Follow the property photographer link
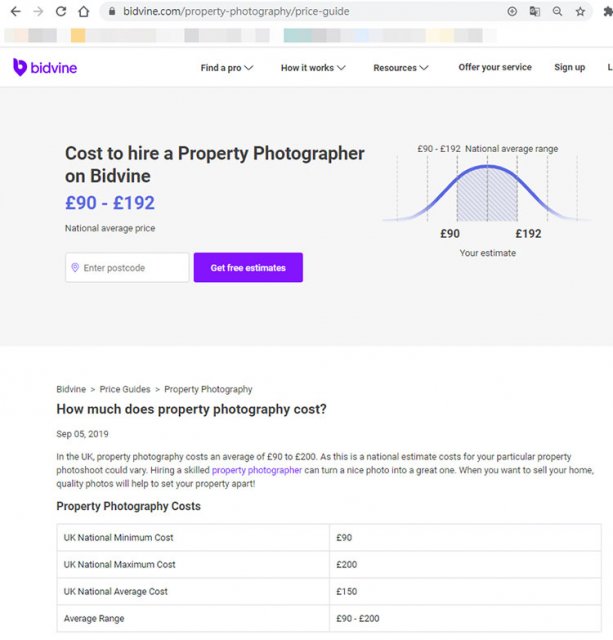 (257, 470)
